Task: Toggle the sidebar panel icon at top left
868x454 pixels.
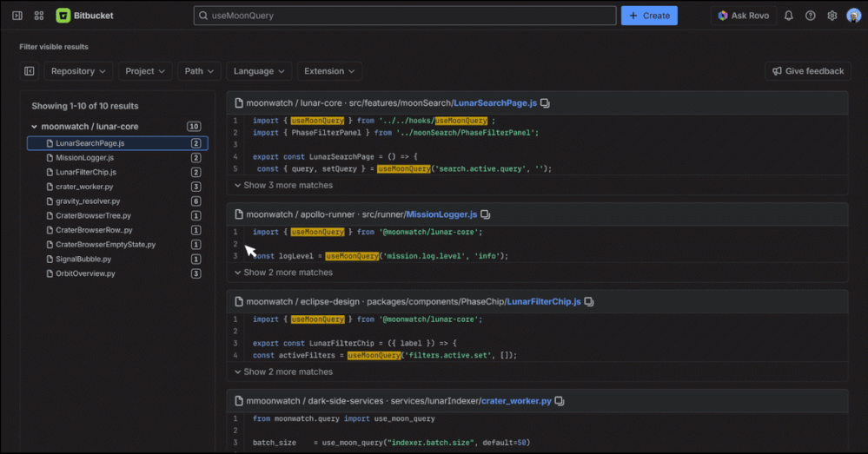Action: 17,16
